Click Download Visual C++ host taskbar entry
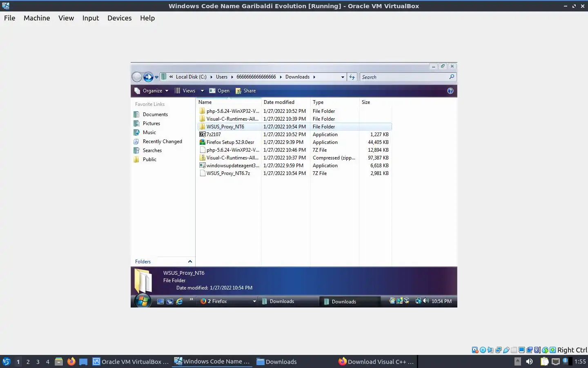The width and height of the screenshot is (588, 368). point(376,361)
